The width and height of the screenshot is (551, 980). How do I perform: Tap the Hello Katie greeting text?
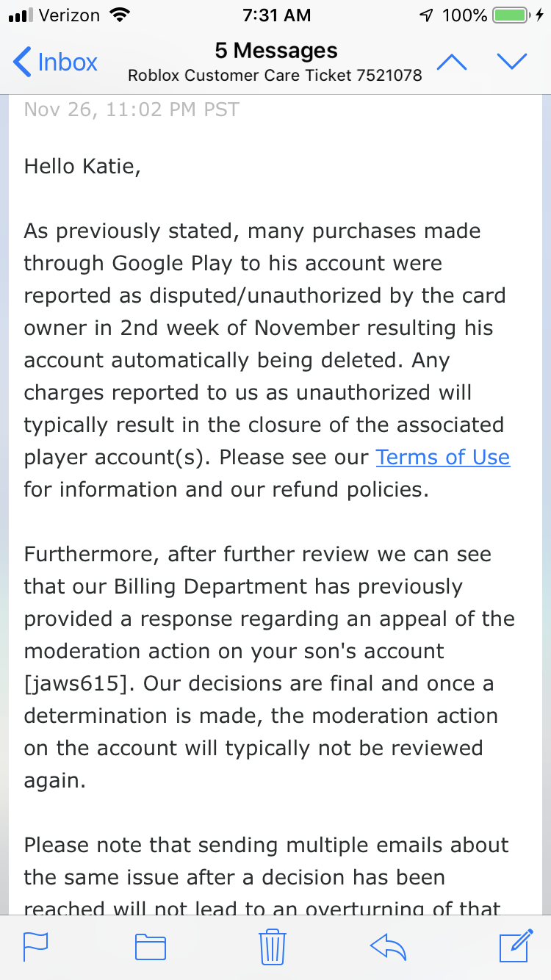tap(82, 167)
